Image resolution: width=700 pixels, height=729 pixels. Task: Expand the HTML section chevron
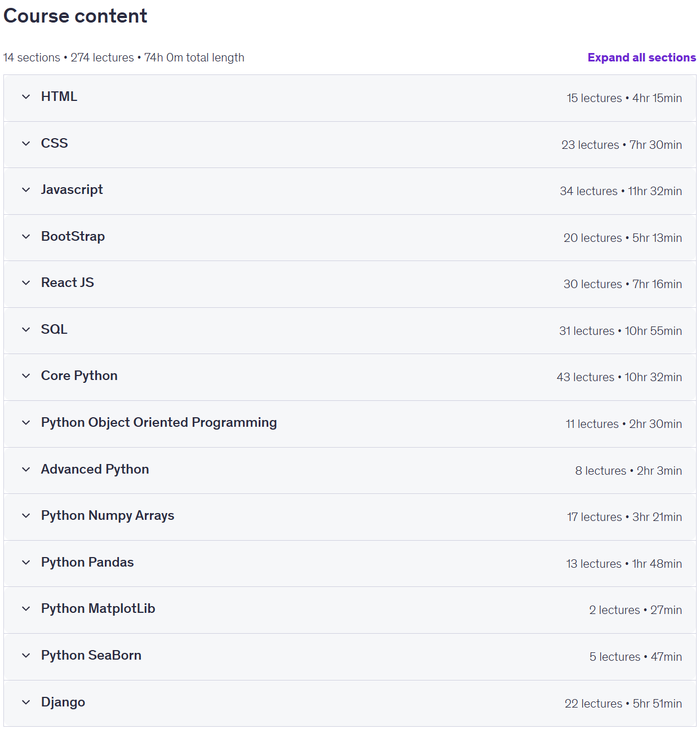pos(26,97)
